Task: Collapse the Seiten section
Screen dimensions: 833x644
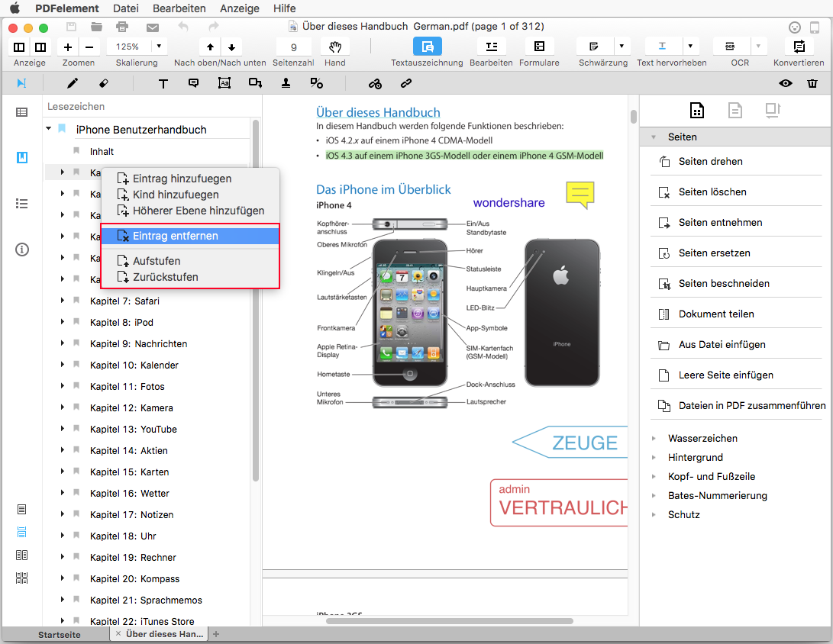Action: point(654,137)
